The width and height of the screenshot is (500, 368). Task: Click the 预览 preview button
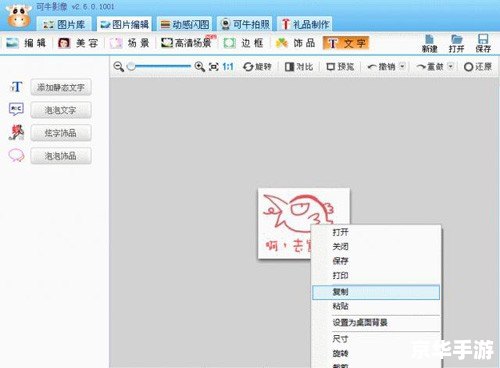click(x=340, y=67)
